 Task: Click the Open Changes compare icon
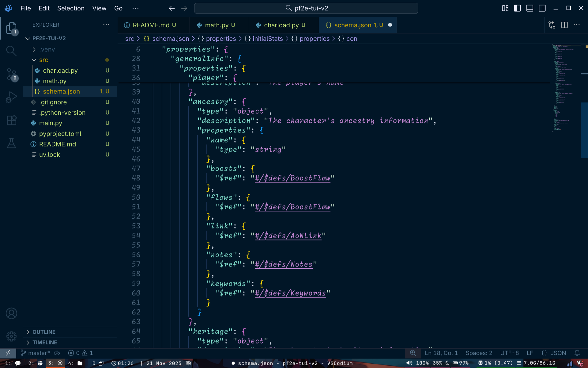[x=552, y=25]
